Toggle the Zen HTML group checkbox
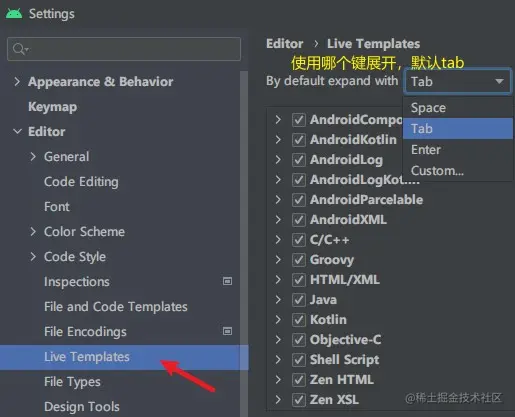 [x=299, y=380]
